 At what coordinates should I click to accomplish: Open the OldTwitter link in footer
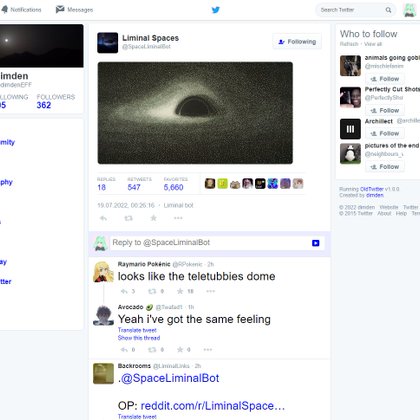click(x=372, y=189)
